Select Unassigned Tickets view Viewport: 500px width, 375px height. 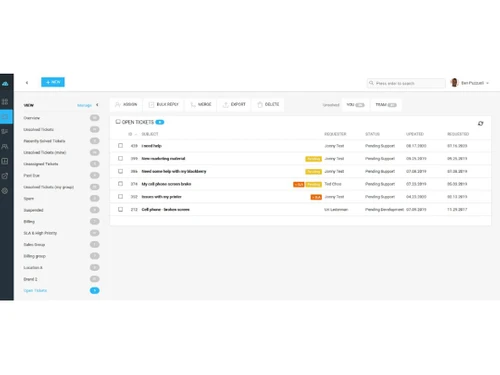[x=61, y=164]
